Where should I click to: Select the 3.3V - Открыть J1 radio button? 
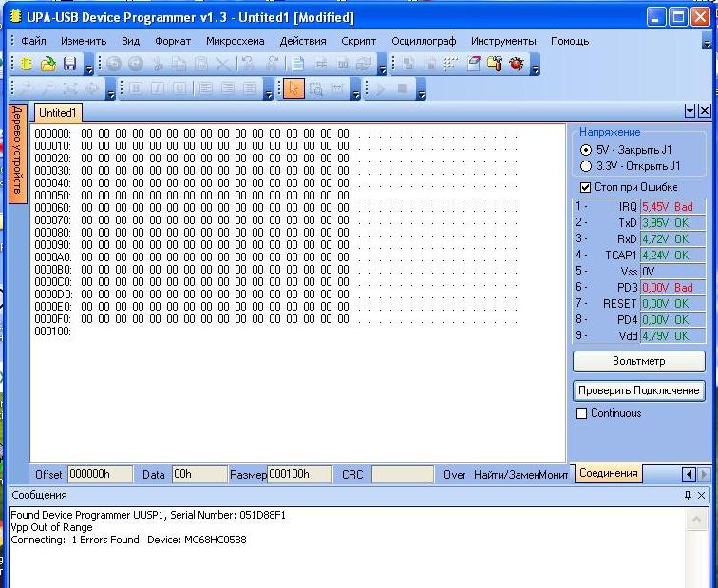pos(586,166)
